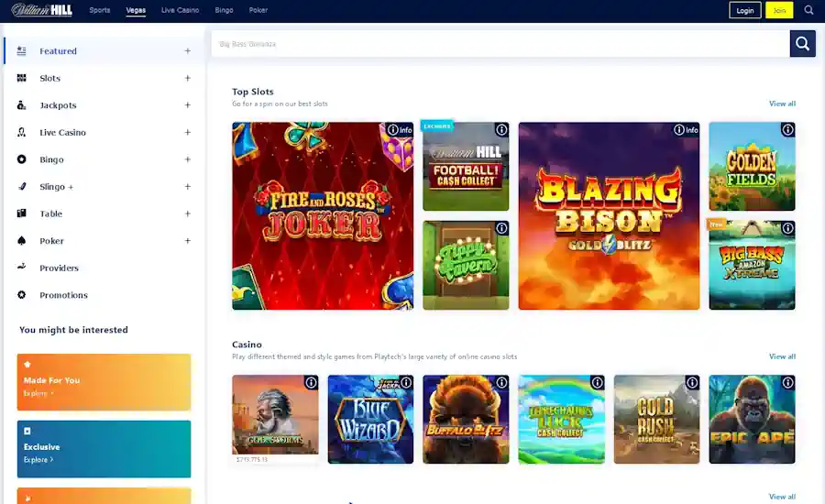Click the Slots sidebar icon
The height and width of the screenshot is (504, 825).
click(22, 78)
